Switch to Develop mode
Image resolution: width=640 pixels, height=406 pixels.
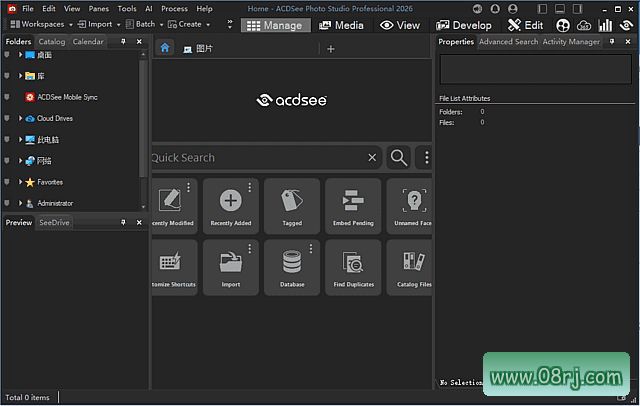click(x=464, y=25)
